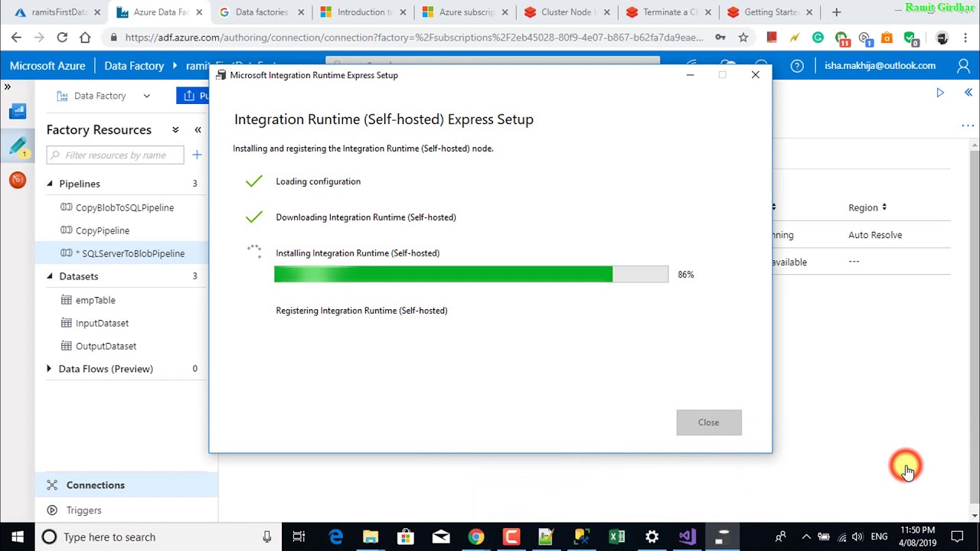Viewport: 980px width, 551px height.
Task: Go to Microsoft Azure home link
Action: 47,66
